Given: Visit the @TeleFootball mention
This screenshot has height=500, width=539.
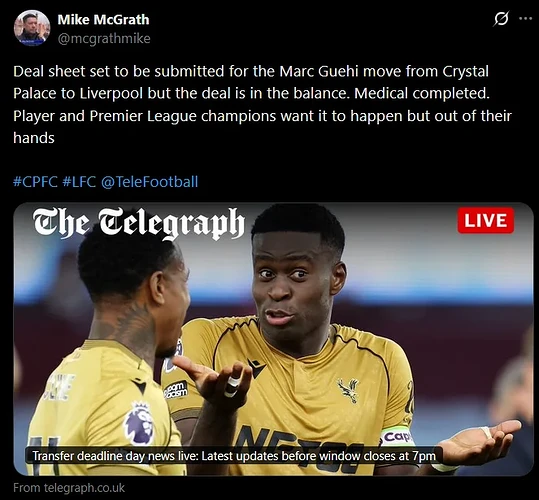Looking at the screenshot, I should point(150,181).
